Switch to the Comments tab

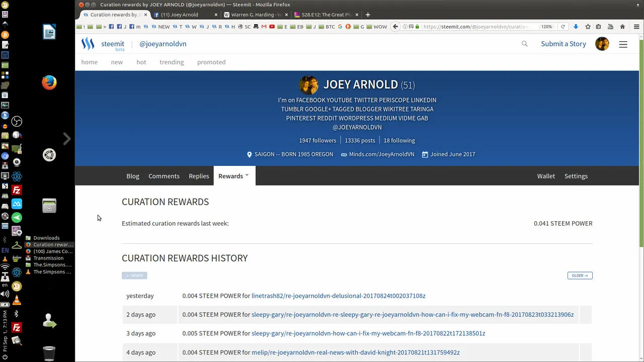click(x=164, y=176)
